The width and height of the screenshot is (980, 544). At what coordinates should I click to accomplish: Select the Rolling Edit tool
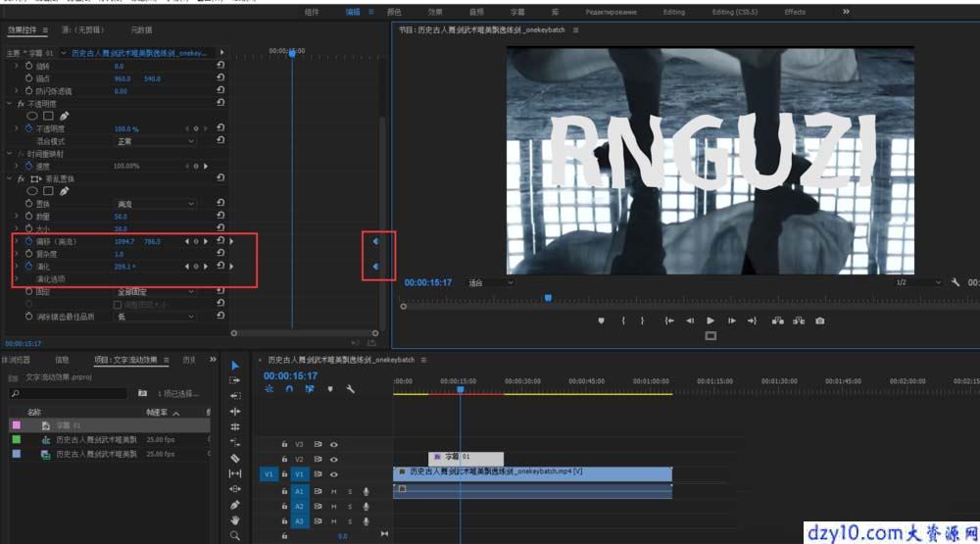point(235,411)
